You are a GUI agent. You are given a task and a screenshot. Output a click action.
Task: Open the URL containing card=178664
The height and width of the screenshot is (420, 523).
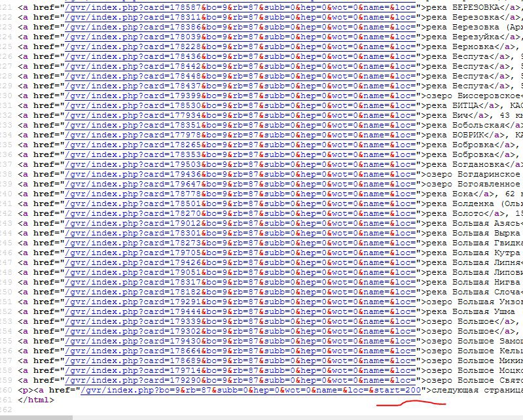pos(240,351)
